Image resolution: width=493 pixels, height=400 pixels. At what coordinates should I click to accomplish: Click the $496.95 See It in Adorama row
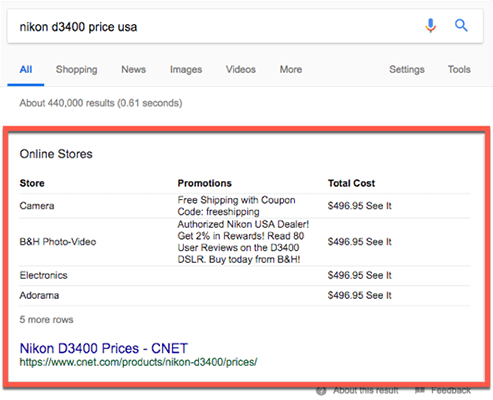point(359,295)
